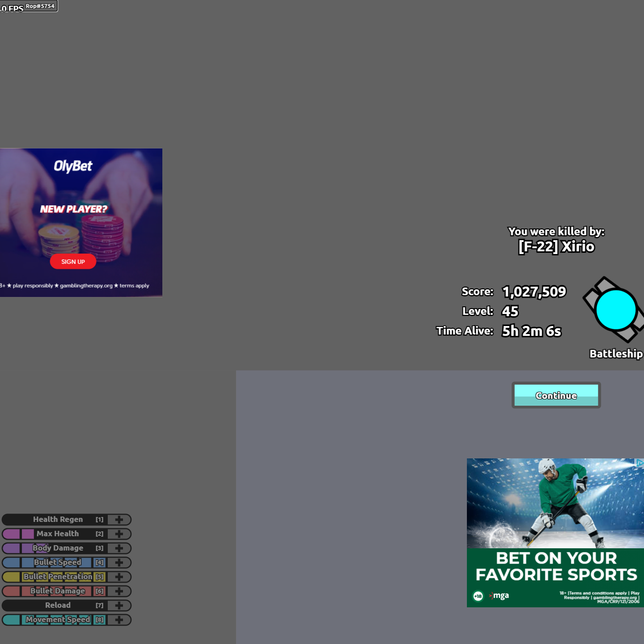Screen dimensions: 644x644
Task: Click the cyan Battleship tank preview
Action: 616,309
